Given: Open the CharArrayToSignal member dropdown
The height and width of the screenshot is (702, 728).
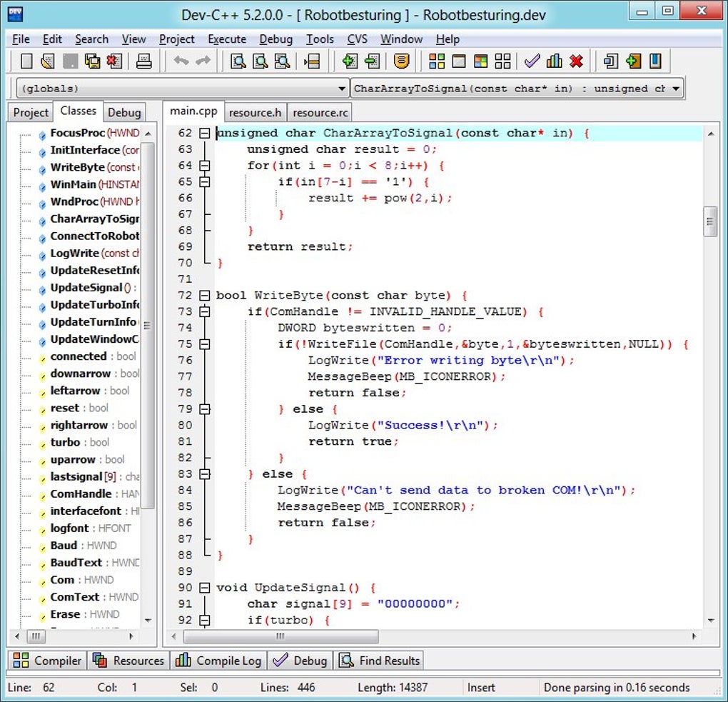Looking at the screenshot, I should (x=674, y=89).
